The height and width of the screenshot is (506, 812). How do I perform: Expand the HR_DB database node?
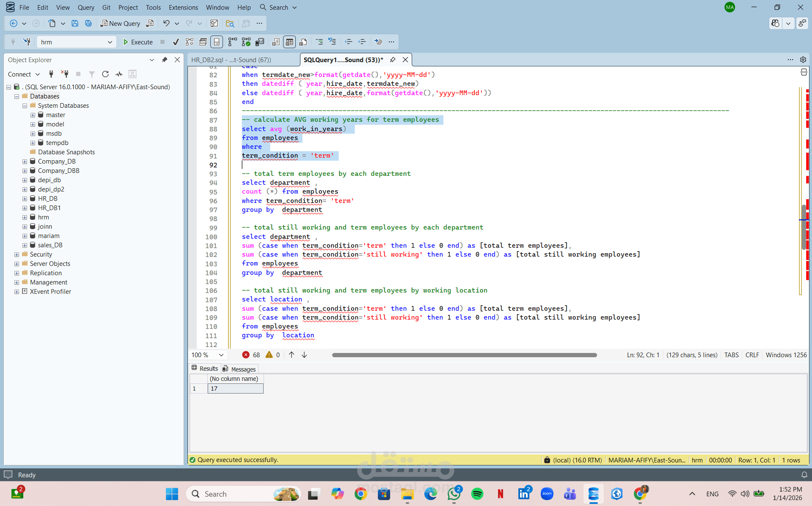(x=25, y=199)
